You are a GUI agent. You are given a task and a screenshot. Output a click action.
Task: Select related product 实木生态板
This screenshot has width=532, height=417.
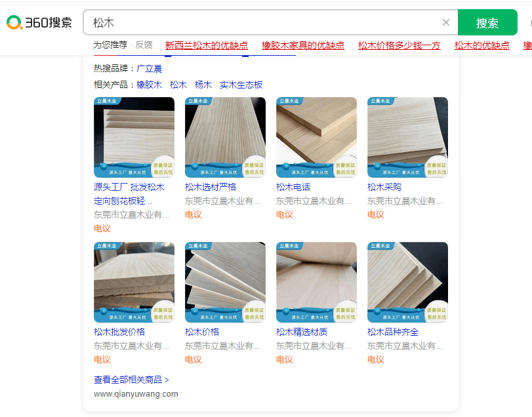(241, 85)
